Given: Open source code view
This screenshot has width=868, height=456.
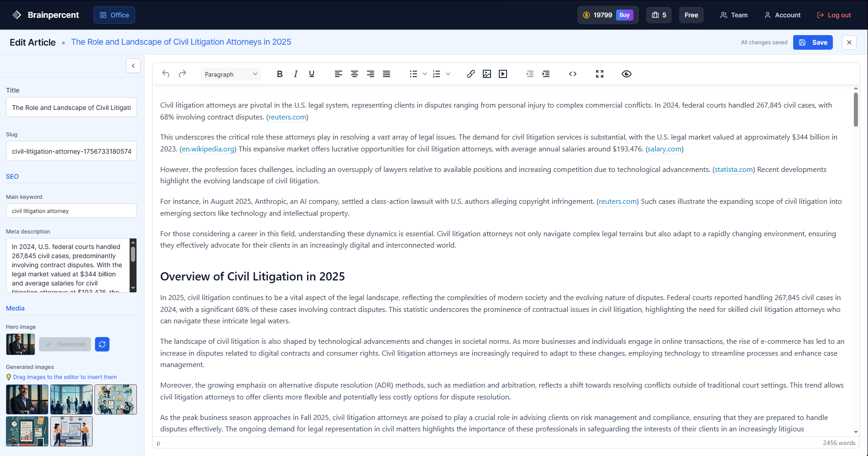Looking at the screenshot, I should pos(573,74).
